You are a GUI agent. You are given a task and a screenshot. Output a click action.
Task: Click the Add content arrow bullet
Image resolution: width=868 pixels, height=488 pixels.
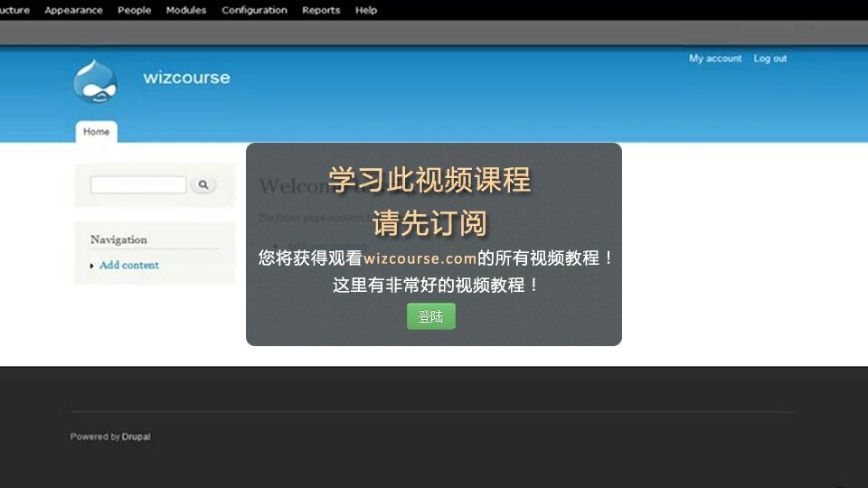coord(92,266)
